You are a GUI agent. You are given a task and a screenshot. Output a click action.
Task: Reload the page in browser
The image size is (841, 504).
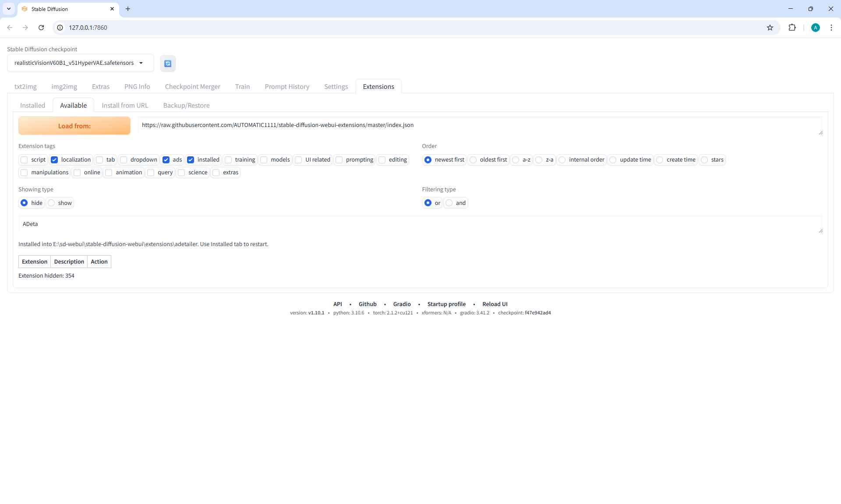coord(41,28)
